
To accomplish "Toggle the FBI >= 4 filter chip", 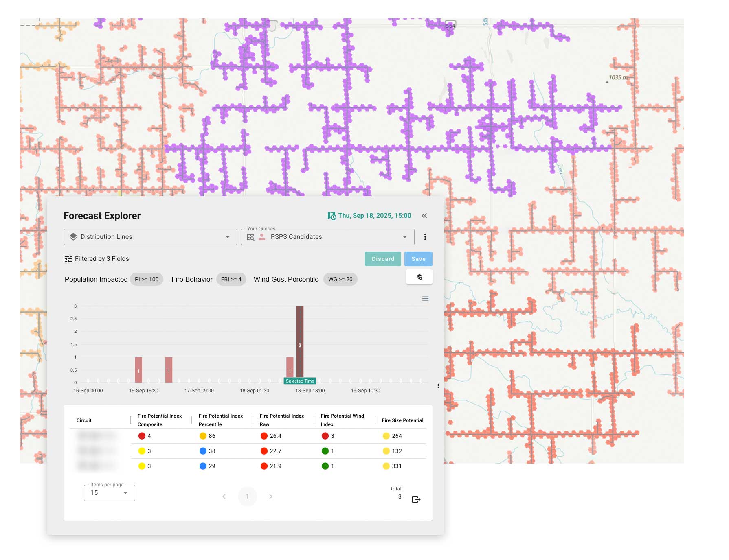I will (x=231, y=279).
